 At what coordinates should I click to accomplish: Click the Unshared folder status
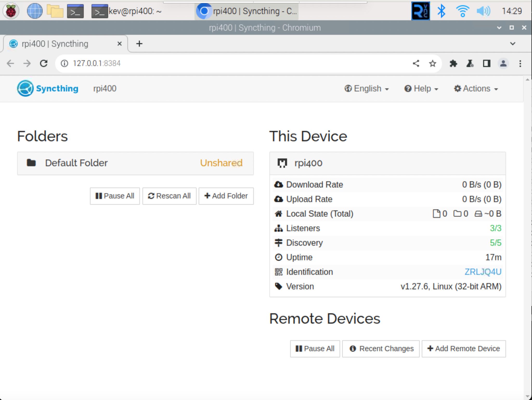(221, 163)
